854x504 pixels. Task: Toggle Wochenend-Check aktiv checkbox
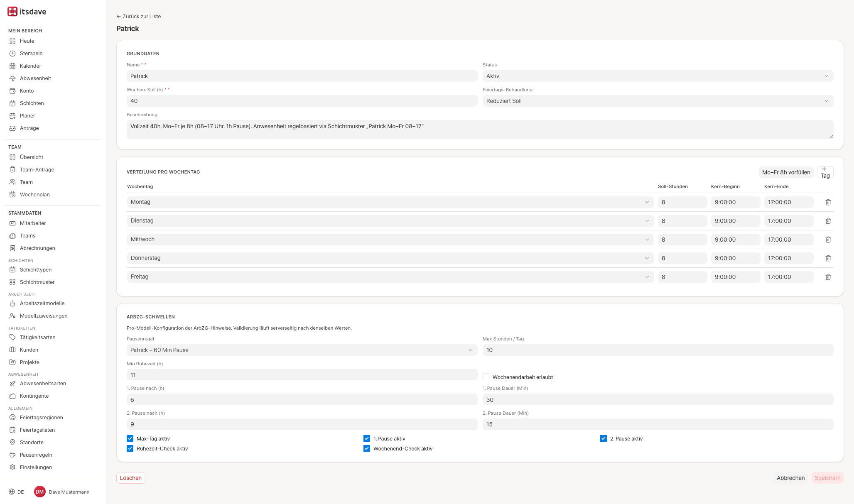point(367,448)
